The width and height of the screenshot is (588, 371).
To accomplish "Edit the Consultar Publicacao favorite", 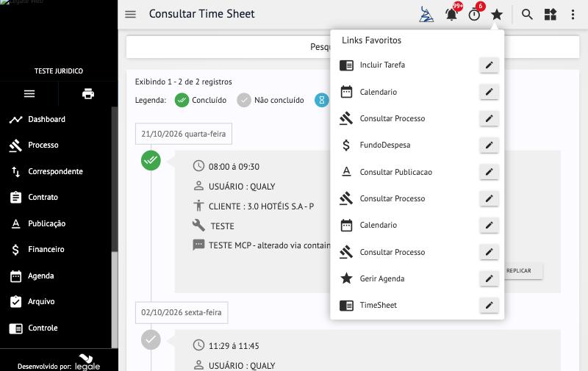I will (489, 172).
